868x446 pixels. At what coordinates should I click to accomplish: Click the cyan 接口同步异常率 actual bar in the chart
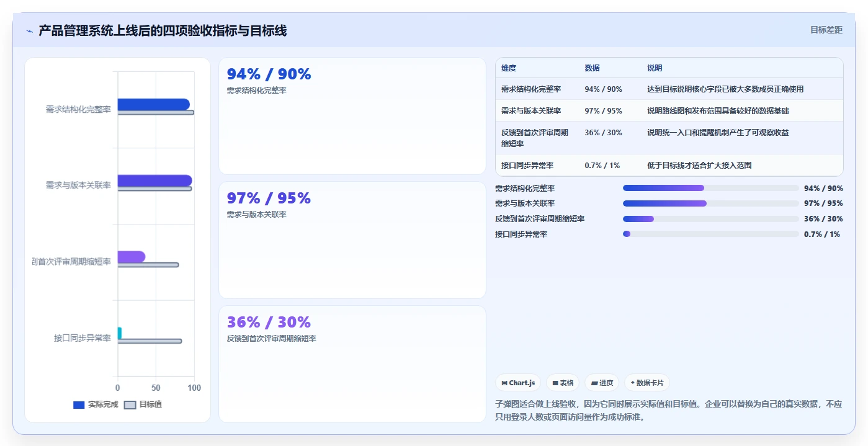click(120, 333)
